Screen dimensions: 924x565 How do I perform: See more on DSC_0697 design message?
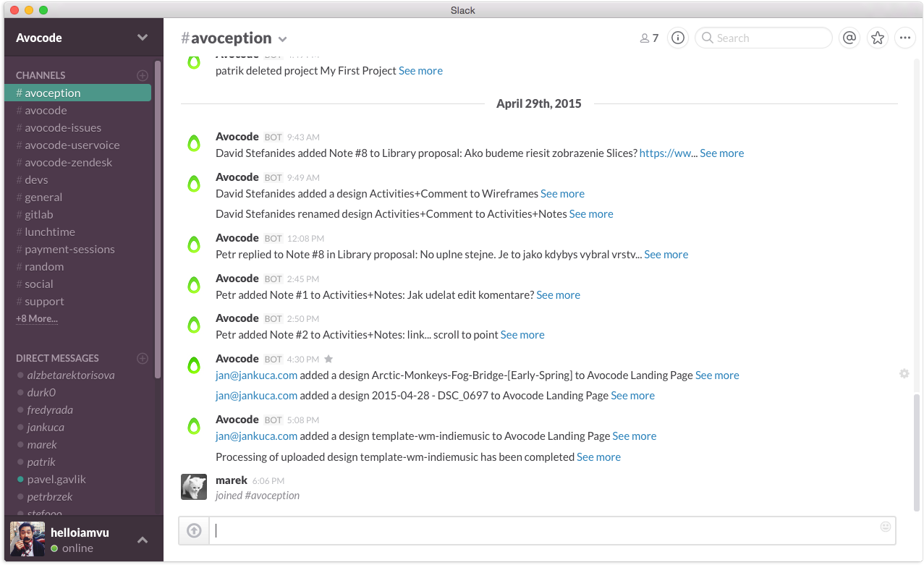(x=632, y=396)
